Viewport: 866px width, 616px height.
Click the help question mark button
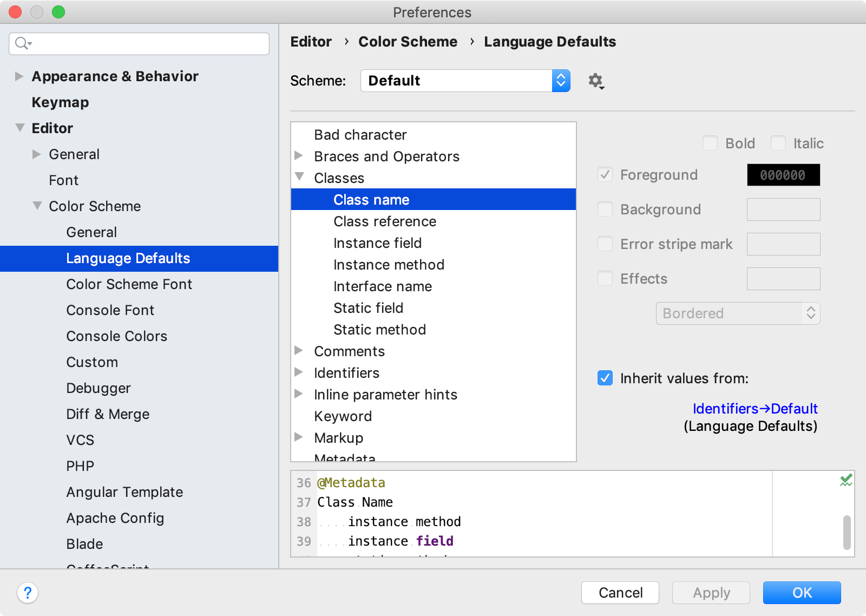[28, 593]
